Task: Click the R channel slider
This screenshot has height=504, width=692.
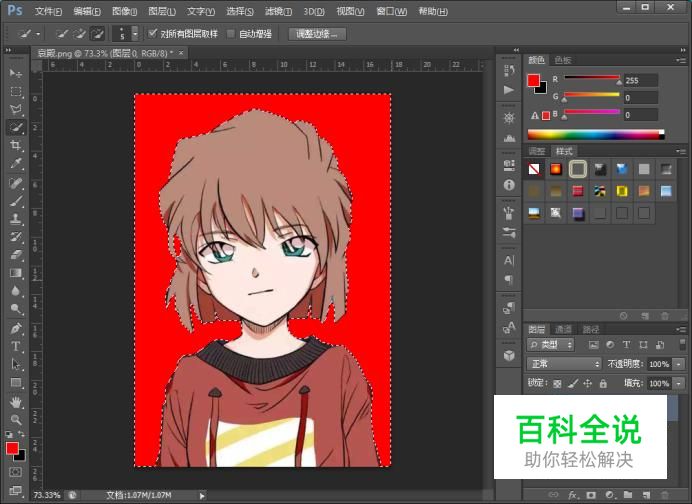Action: click(592, 78)
